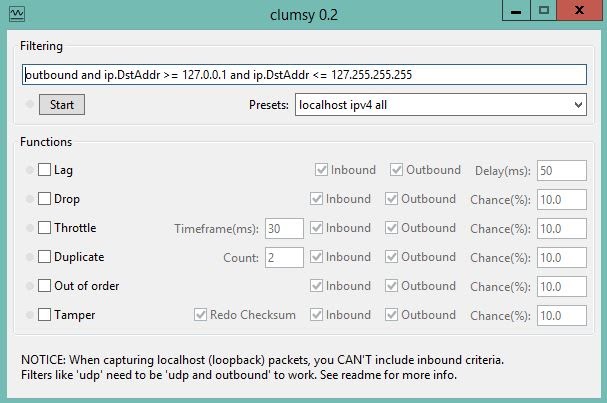Click the Out of order status dot
607x403 pixels.
click(29, 286)
